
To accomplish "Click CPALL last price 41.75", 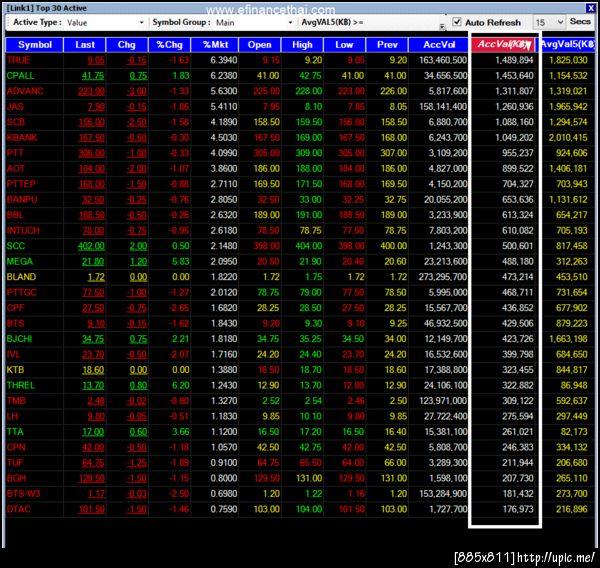I will pos(93,76).
